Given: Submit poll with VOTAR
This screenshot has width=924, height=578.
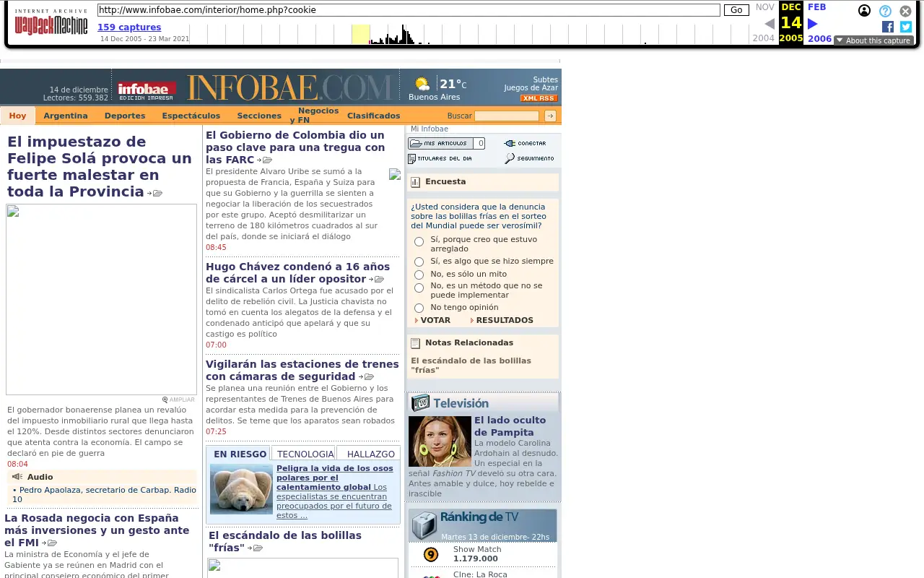Looking at the screenshot, I should 435,320.
